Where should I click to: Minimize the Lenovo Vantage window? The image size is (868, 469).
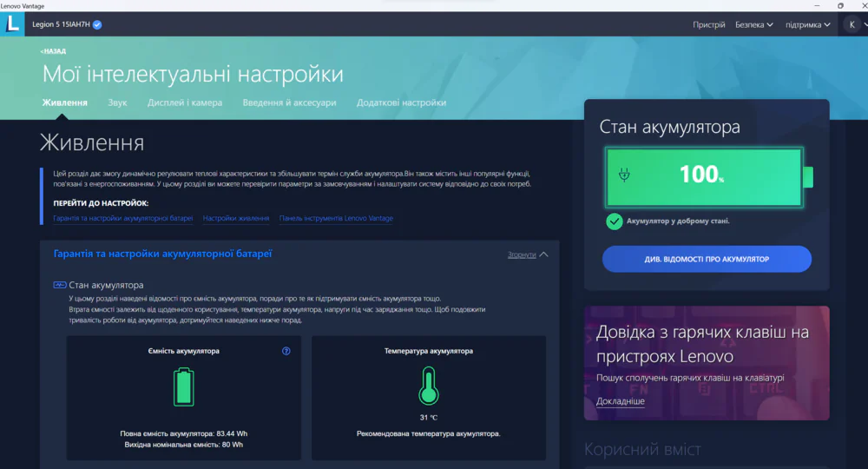tap(817, 5)
